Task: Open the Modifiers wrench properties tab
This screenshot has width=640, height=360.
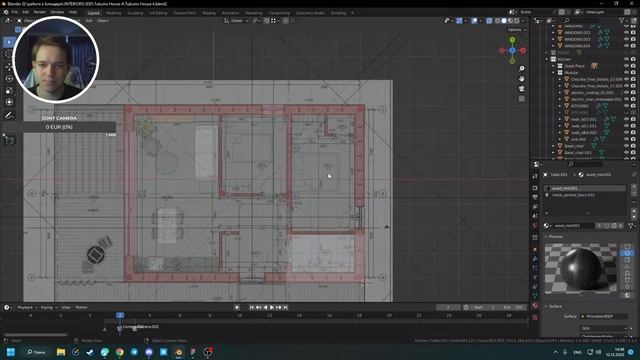Action: 535,259
